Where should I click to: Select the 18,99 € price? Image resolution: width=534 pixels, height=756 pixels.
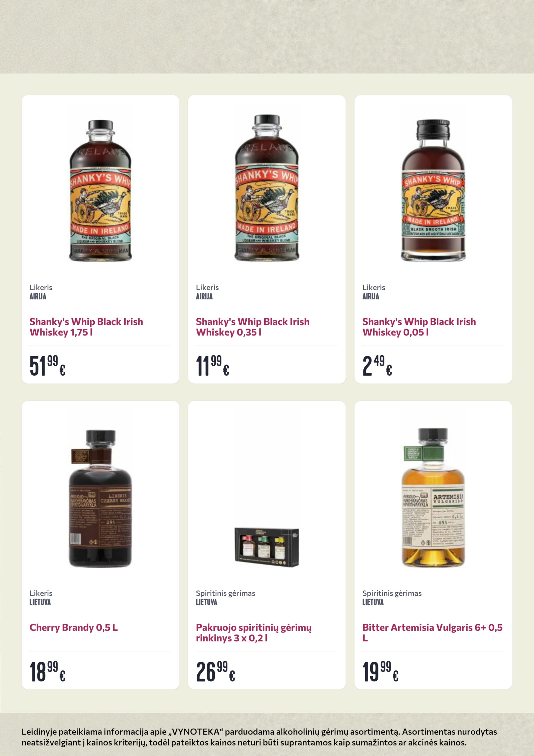click(48, 671)
